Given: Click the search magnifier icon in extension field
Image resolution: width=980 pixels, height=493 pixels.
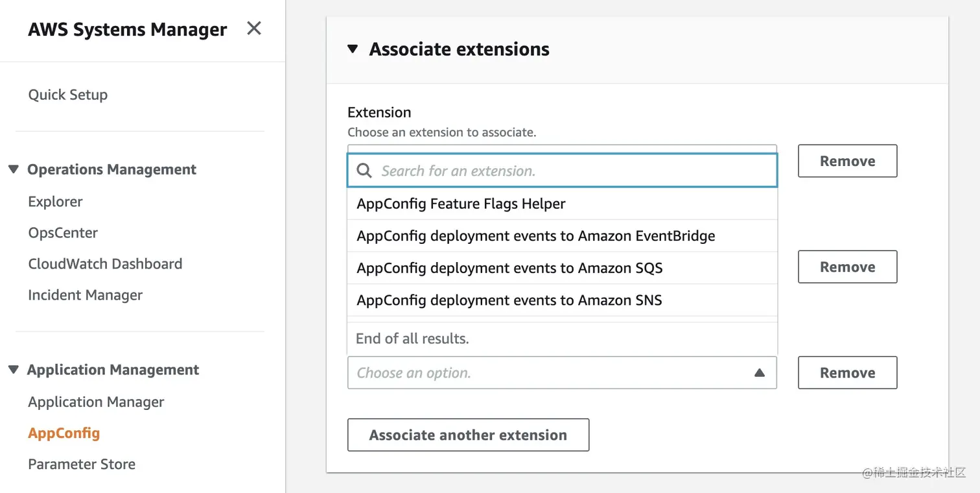Looking at the screenshot, I should pos(364,171).
